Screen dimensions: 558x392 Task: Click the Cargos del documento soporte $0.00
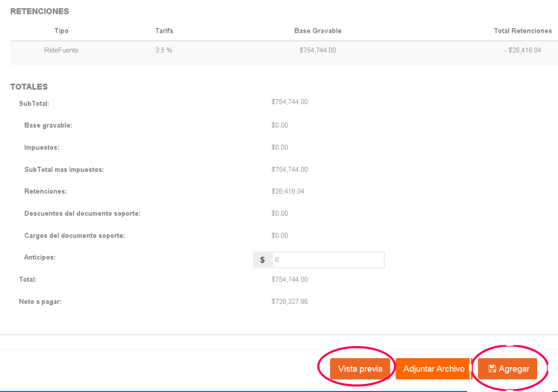(279, 236)
